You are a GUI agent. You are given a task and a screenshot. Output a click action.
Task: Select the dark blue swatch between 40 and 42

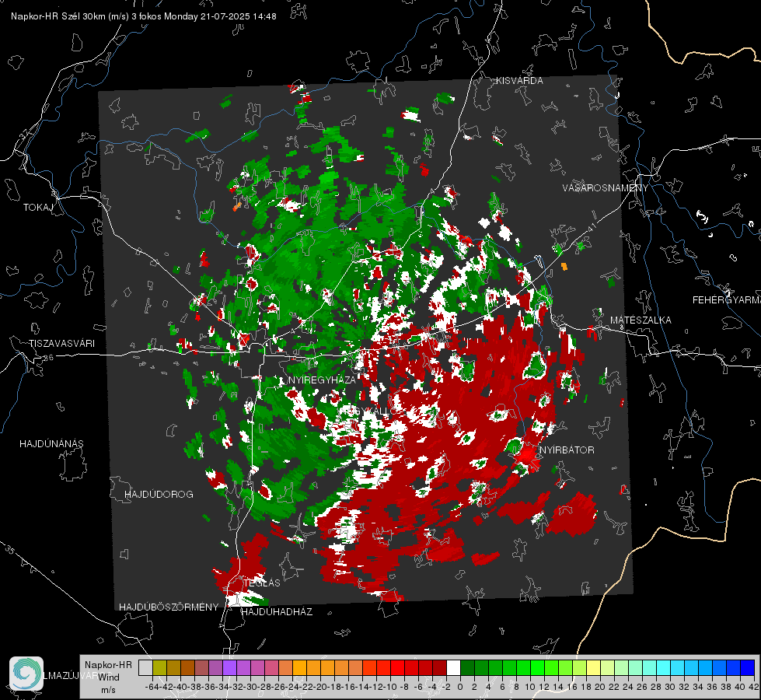748,667
